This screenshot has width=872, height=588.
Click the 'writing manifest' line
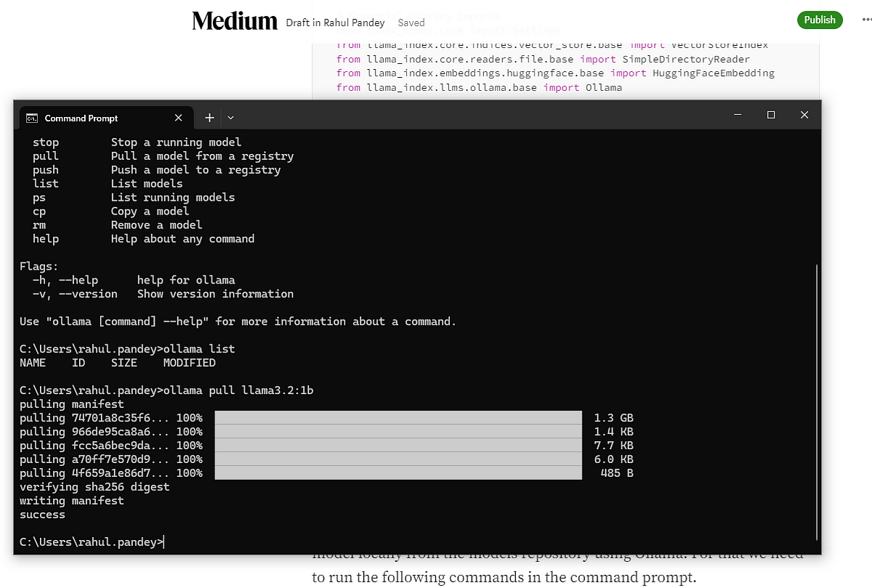(x=72, y=501)
